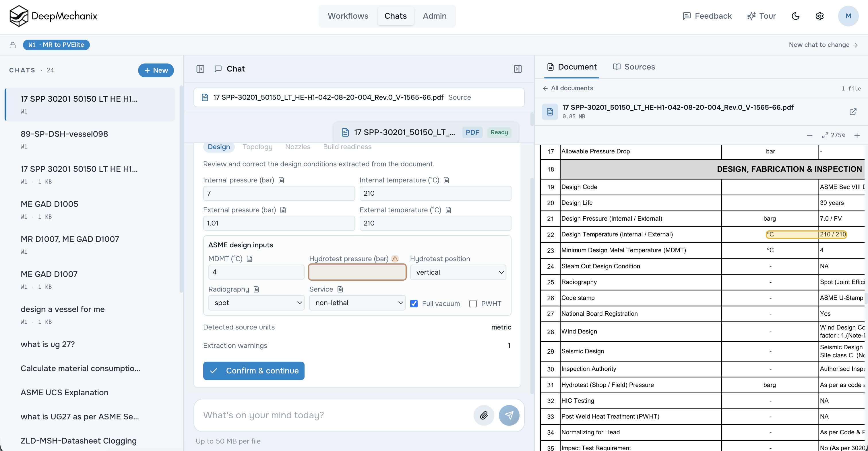This screenshot has width=868, height=451.
Task: Uncheck the Full vacuum checkbox
Action: click(x=414, y=304)
